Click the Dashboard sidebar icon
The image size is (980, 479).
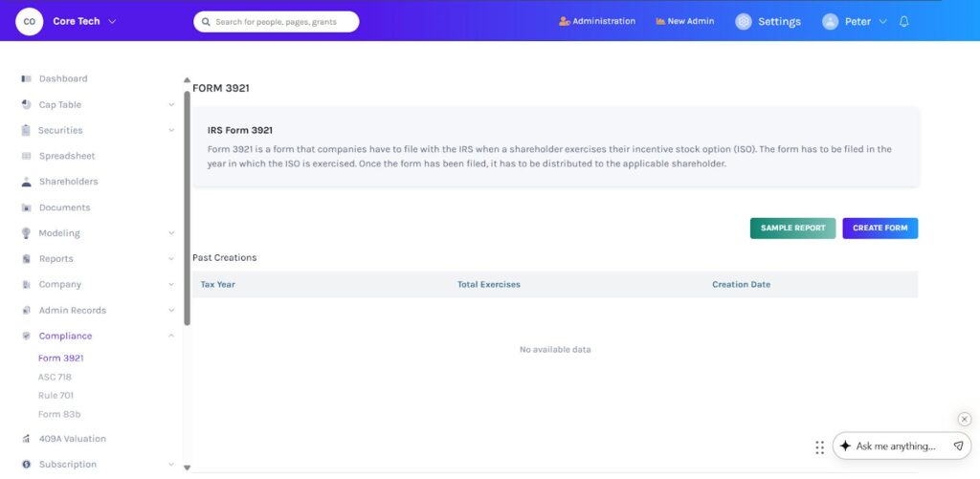(x=26, y=78)
